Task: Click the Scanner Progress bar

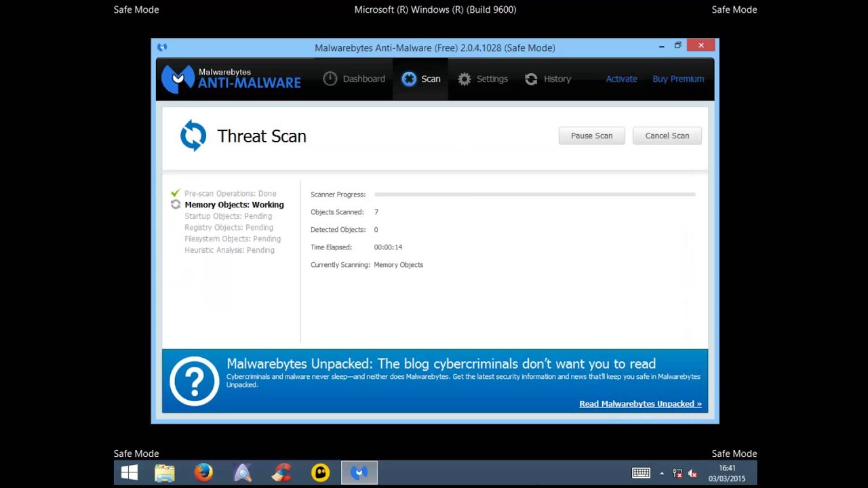Action: [535, 195]
